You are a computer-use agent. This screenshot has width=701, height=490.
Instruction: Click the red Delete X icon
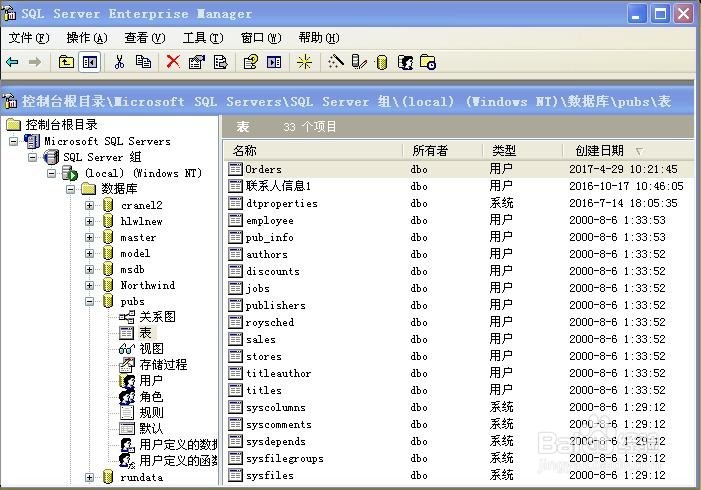[173, 62]
